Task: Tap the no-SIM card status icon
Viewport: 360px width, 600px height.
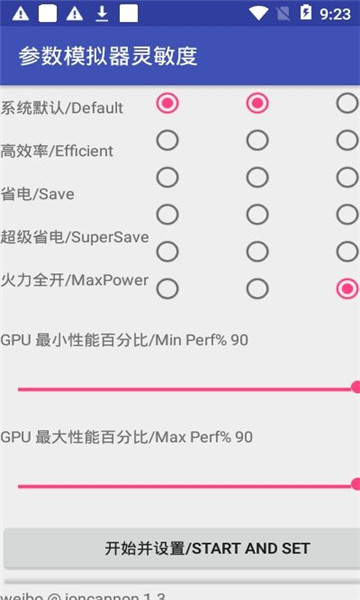Action: tap(283, 14)
